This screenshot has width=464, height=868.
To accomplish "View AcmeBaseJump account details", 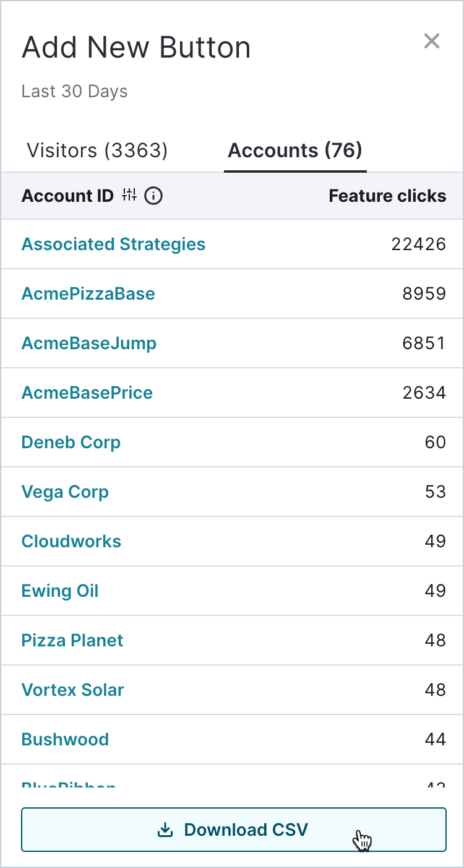I will 89,343.
